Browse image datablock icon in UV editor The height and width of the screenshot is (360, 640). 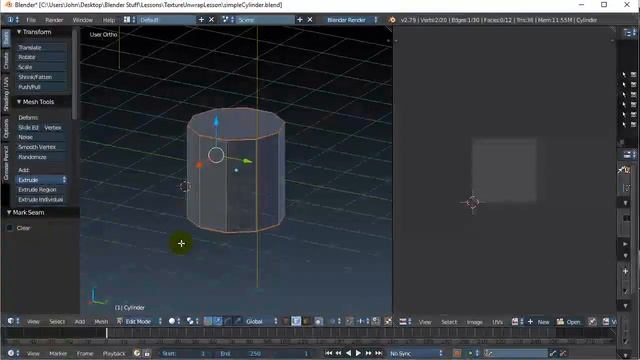[517, 322]
